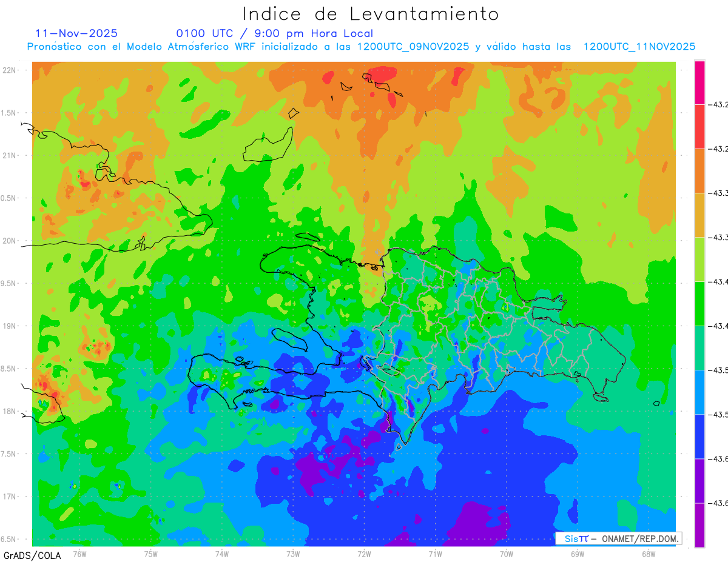The height and width of the screenshot is (562, 728).
Task: Click the "21N" latitude label
Action: tap(9, 155)
